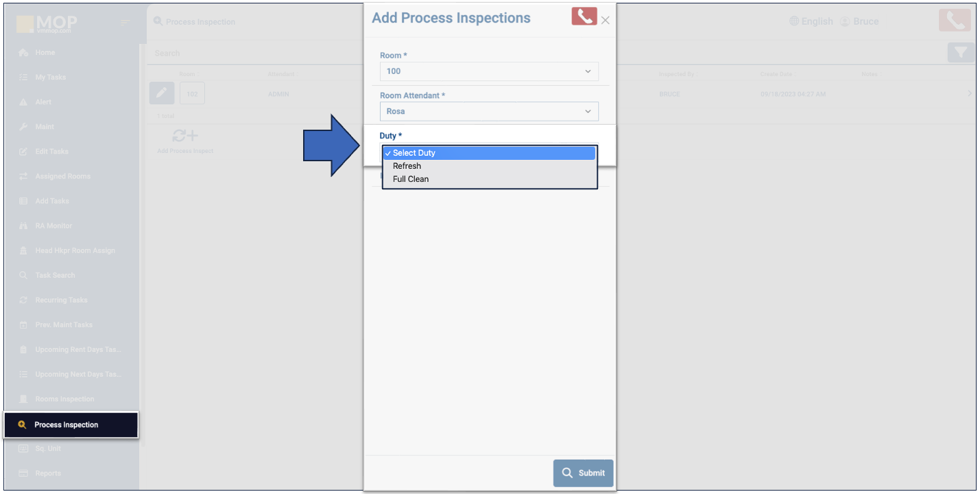Select the Process Inspection sidebar item

click(66, 425)
